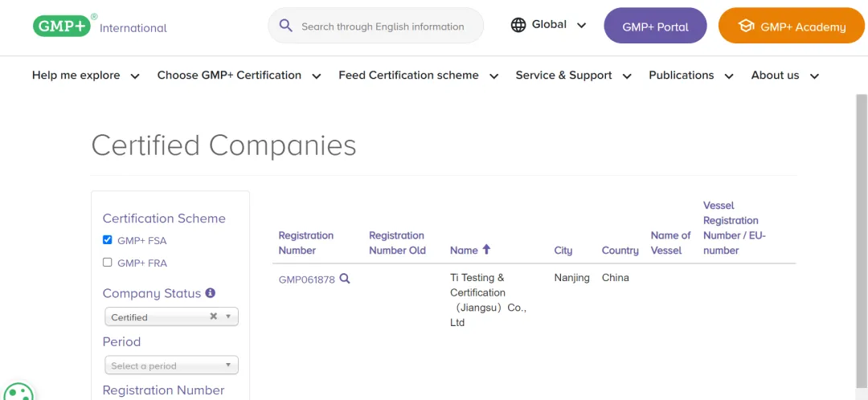Viewport: 868px width, 400px height.
Task: Click the GMP+ Portal button
Action: click(x=655, y=27)
